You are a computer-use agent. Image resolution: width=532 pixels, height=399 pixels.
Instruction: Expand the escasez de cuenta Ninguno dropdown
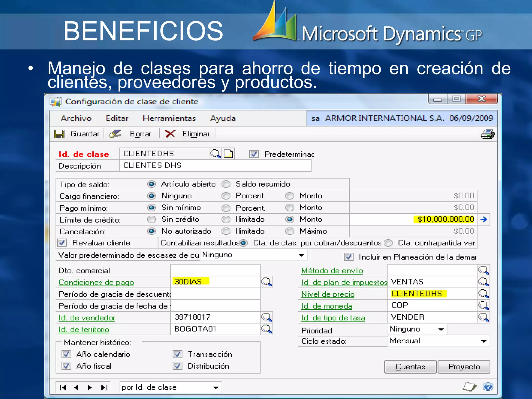coord(301,255)
